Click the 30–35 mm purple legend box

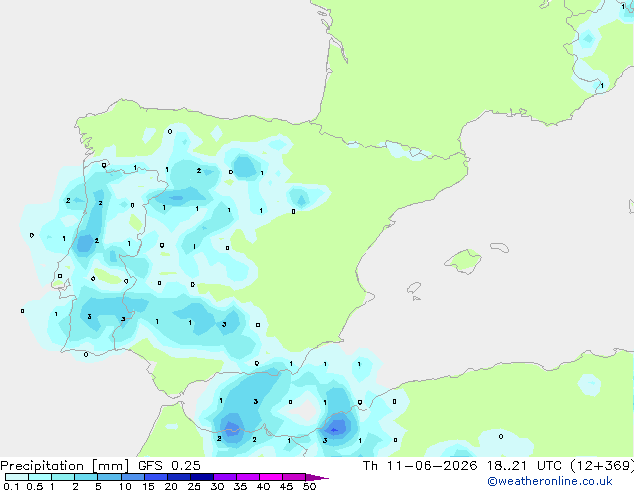(x=225, y=477)
